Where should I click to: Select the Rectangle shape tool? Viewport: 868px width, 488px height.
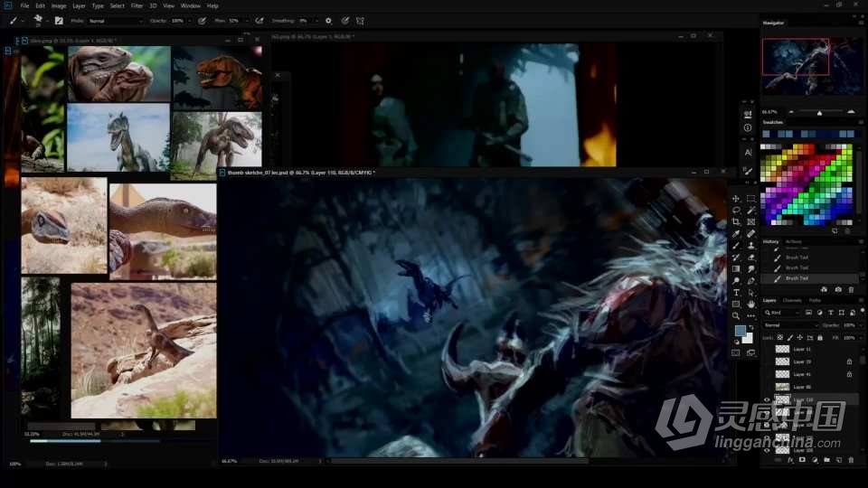736,305
